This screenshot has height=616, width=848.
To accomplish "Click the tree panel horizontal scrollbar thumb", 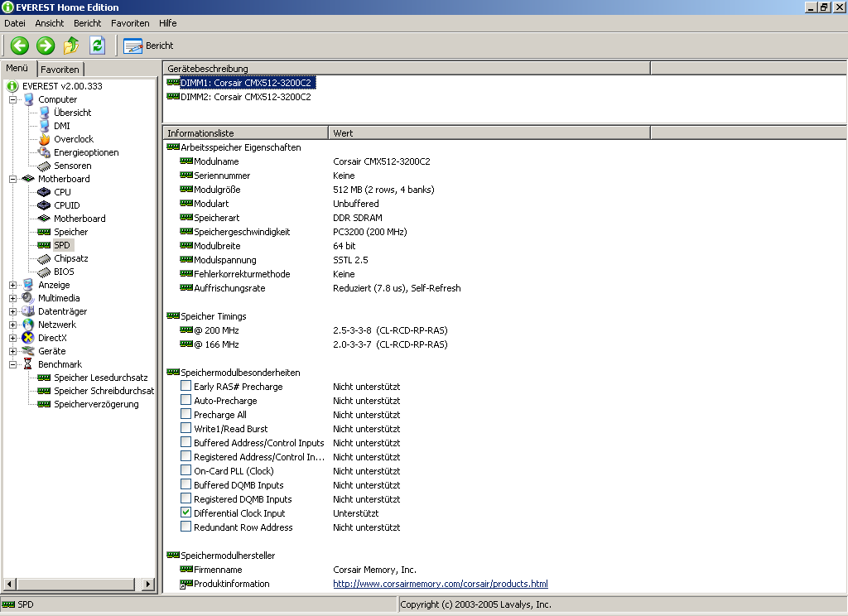I will tap(75, 584).
